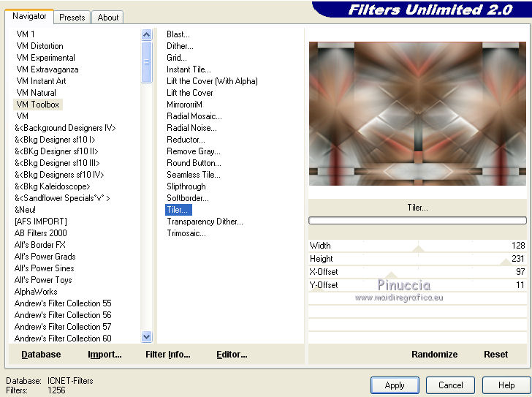The image size is (532, 397).
Task: Click Randomize settings
Action: click(x=434, y=355)
